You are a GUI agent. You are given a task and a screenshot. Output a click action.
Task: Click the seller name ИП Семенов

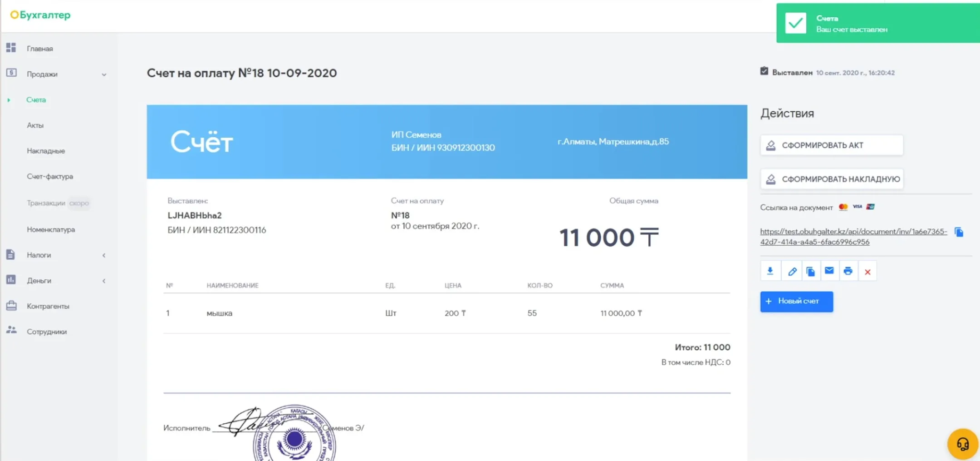click(x=416, y=135)
